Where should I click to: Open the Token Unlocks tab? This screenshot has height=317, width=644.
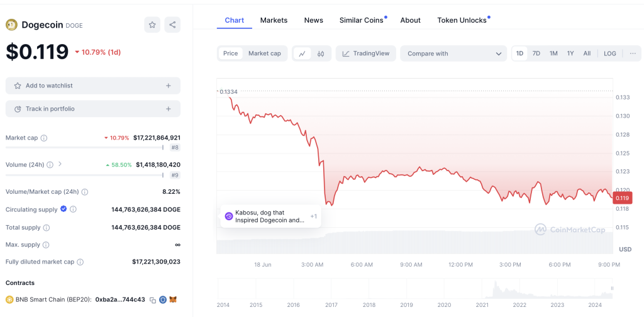pos(462,20)
